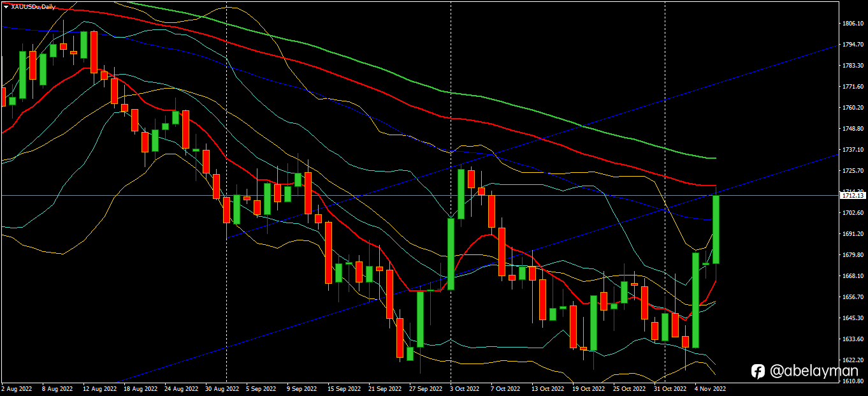Viewport: 868px width, 396px height.
Task: Select the 30 Aug 2022 time axis label
Action: tap(222, 388)
